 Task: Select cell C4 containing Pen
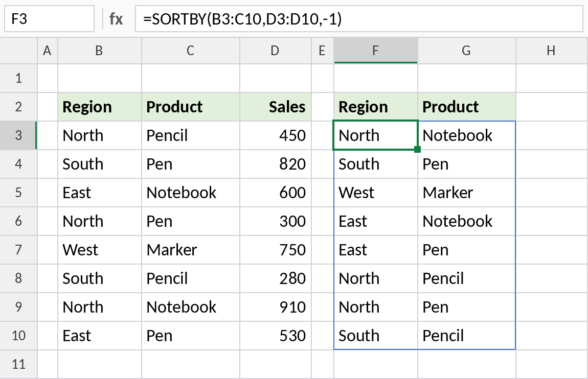point(191,164)
